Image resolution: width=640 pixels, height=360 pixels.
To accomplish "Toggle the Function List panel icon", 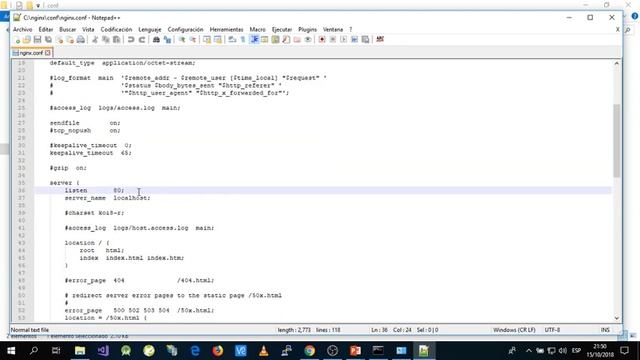I will (286, 40).
